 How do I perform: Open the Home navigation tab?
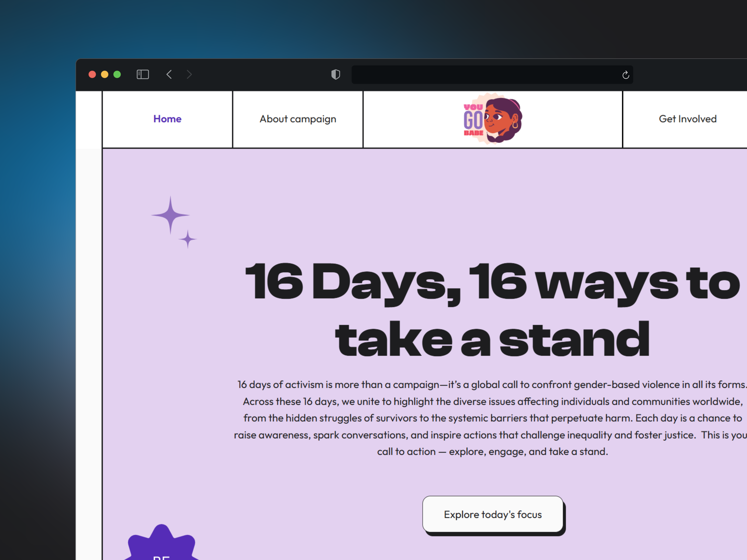pos(167,119)
